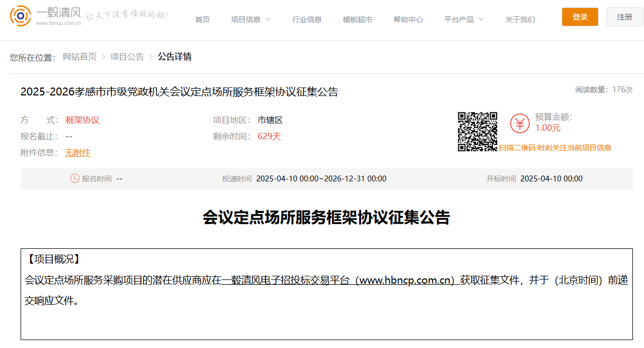Expand the 平台产品 dropdown
Viewport: 644px width, 348px height.
pos(459,18)
